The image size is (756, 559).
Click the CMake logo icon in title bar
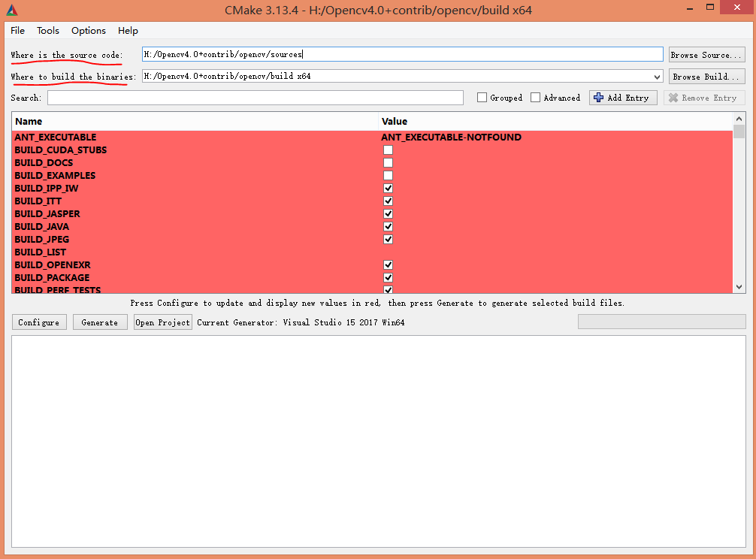point(11,10)
